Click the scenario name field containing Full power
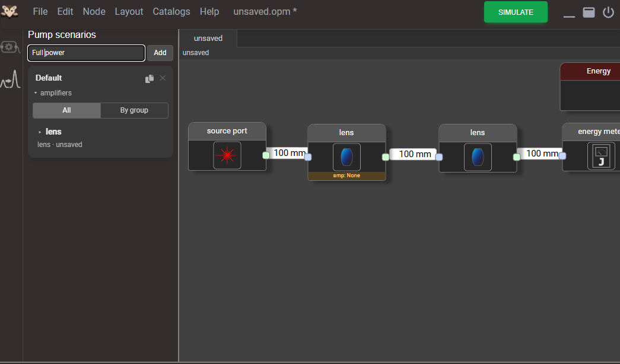Image resolution: width=620 pixels, height=364 pixels. pos(86,53)
